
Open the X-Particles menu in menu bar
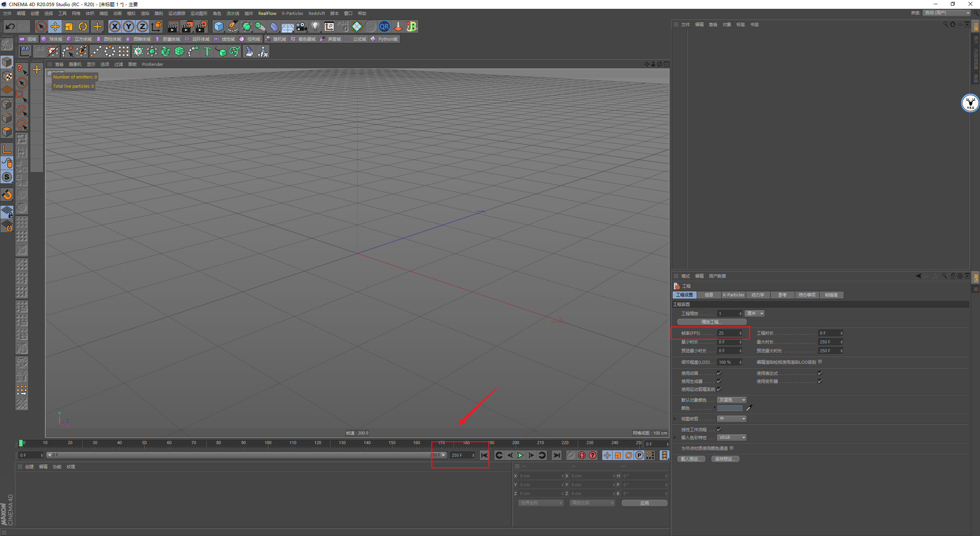[x=292, y=13]
